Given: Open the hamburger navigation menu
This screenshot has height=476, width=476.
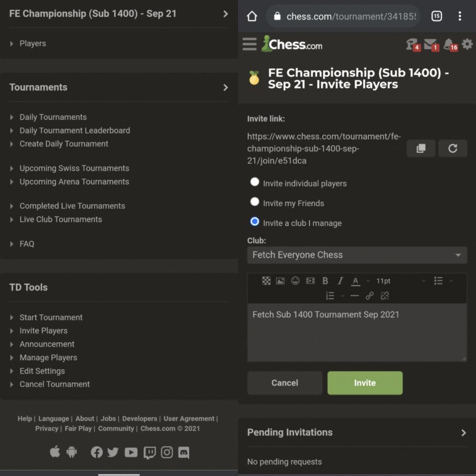Looking at the screenshot, I should click(x=249, y=44).
